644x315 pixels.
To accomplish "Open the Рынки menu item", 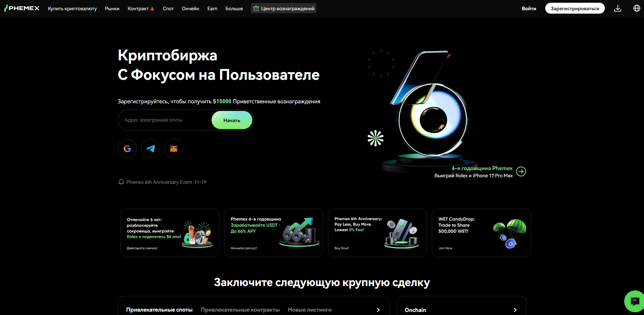I will 112,8.
